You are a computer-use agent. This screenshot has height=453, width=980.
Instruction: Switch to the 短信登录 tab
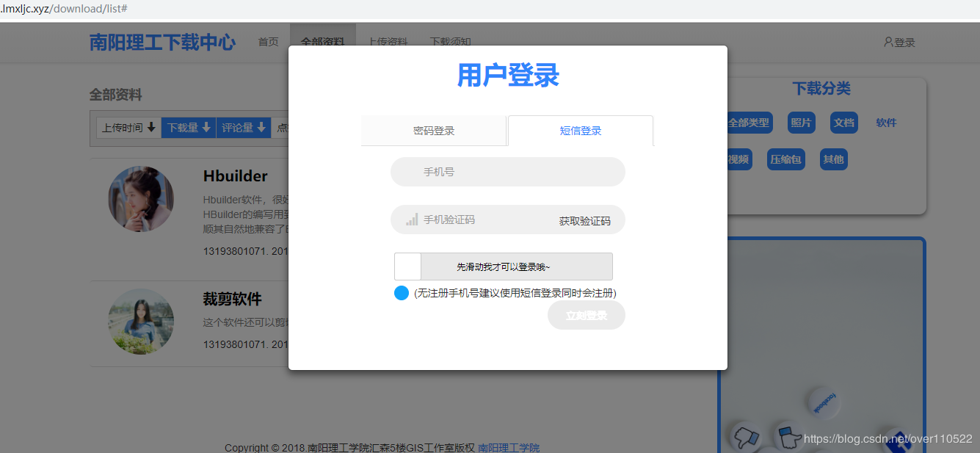pyautogui.click(x=580, y=130)
